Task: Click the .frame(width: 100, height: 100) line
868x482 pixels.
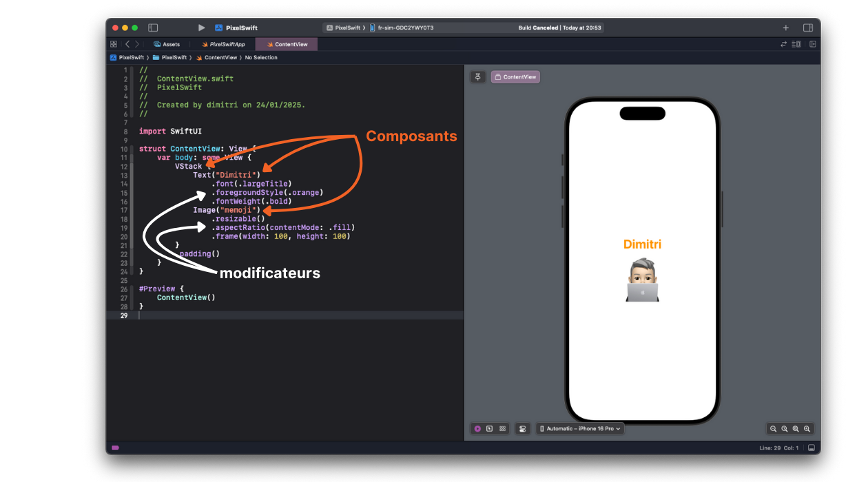Action: coord(281,236)
